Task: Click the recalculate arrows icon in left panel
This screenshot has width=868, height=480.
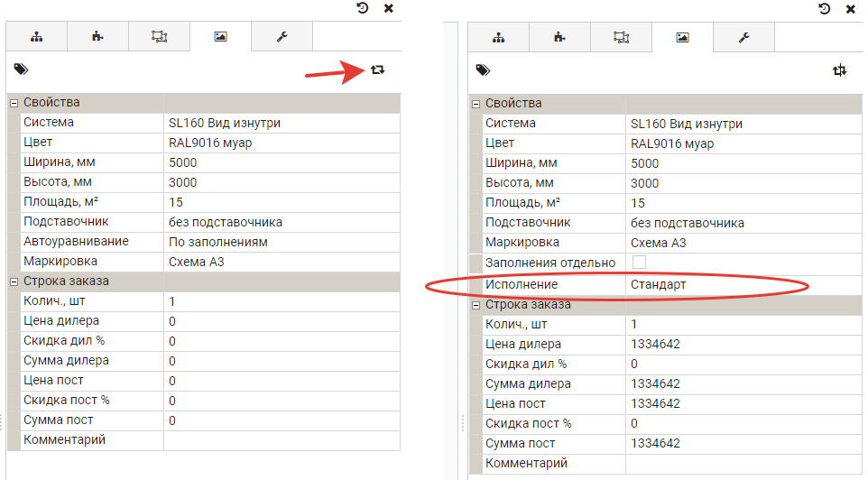Action: pos(377,69)
